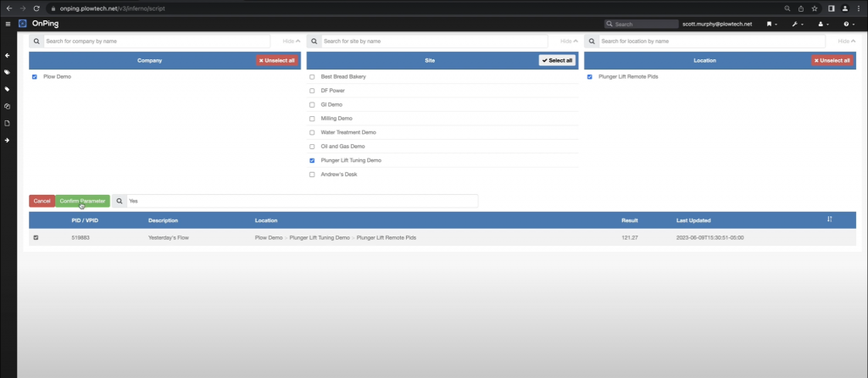Image resolution: width=868 pixels, height=378 pixels.
Task: Check the Water Treatment Demo checkbox
Action: (x=312, y=133)
